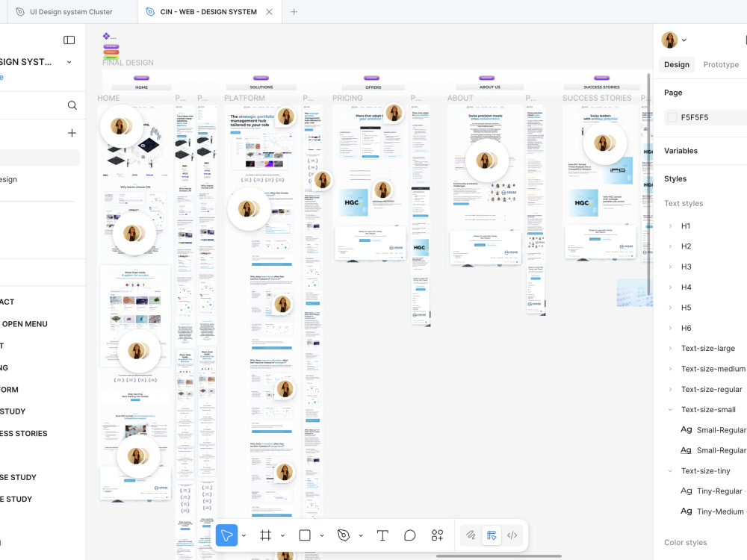Select the Tiny-Regular text style

click(713, 491)
